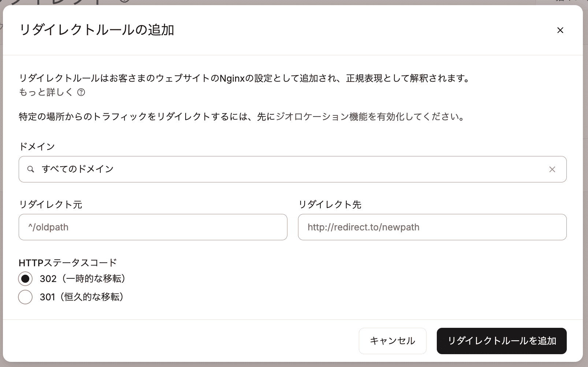Focus the リダイレクト先 destination URL field

coord(432,227)
